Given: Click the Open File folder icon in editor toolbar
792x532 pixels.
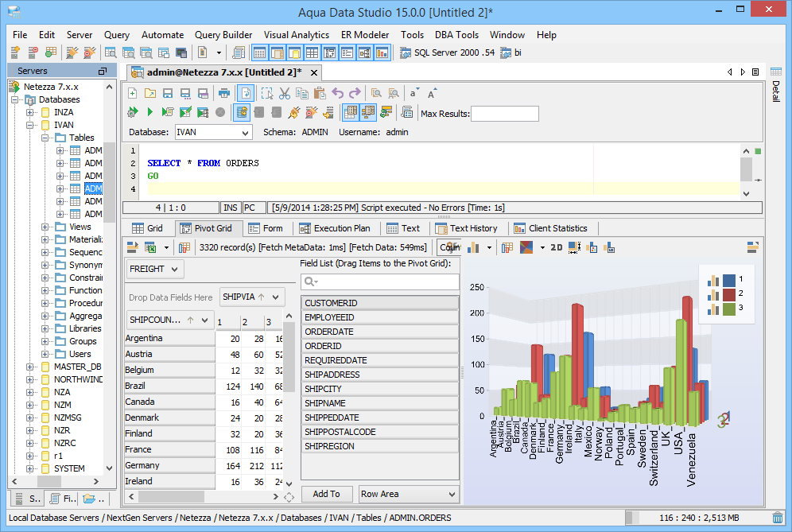Looking at the screenshot, I should click(x=150, y=94).
